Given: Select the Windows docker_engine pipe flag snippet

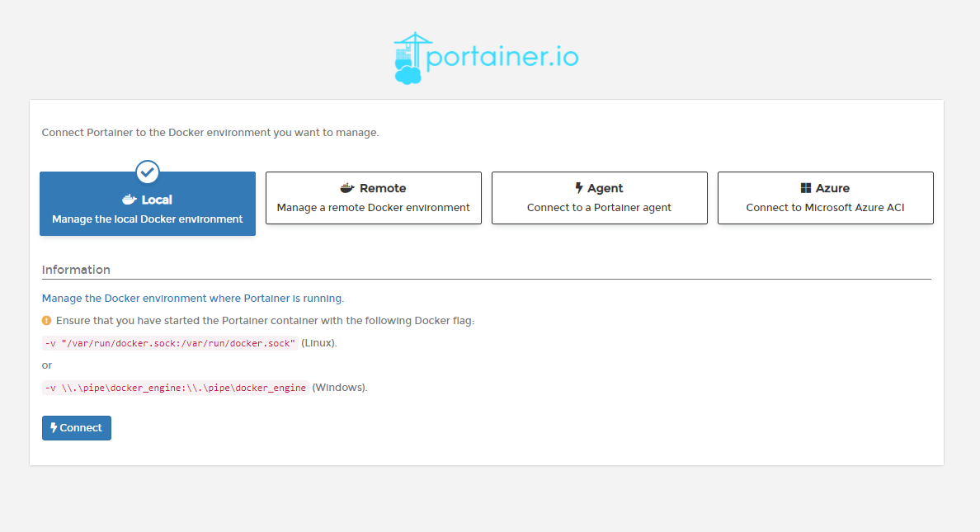Looking at the screenshot, I should [175, 387].
